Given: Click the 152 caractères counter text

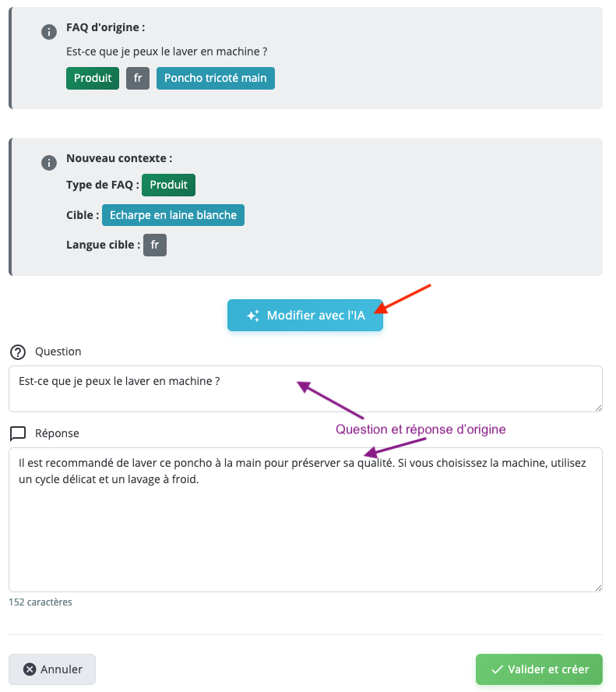Looking at the screenshot, I should pos(40,602).
